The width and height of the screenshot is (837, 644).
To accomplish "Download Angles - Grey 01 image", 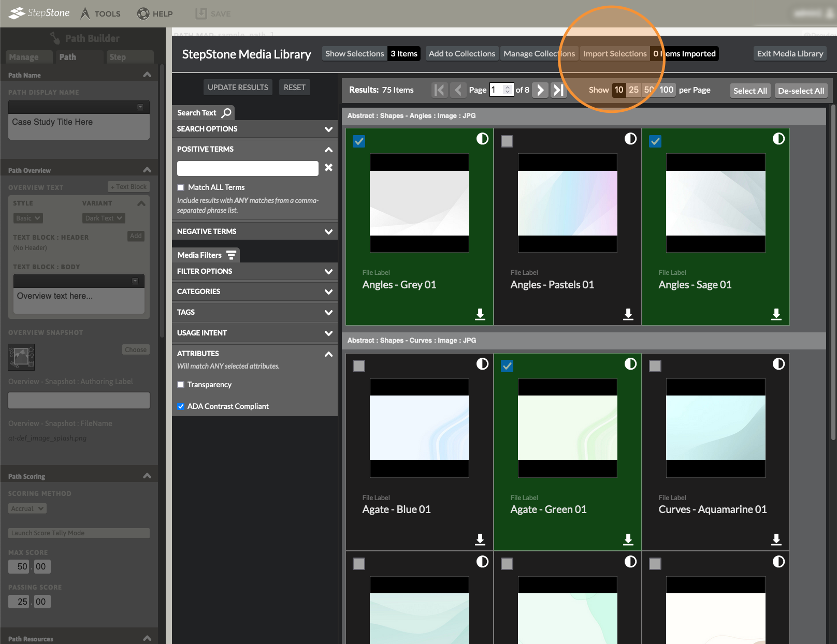I will point(480,314).
